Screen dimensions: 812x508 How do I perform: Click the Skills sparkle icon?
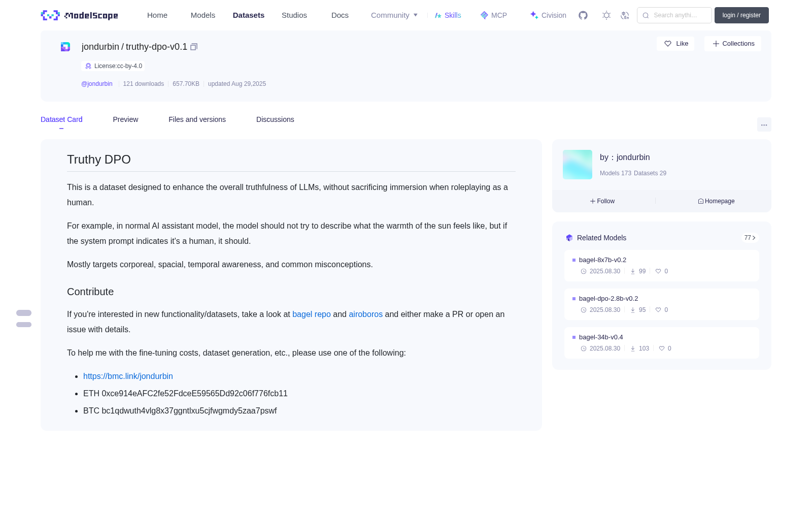pyautogui.click(x=438, y=15)
